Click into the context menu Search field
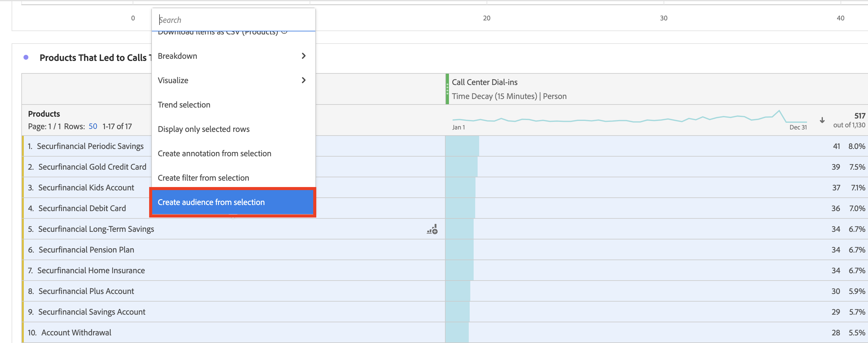Viewport: 868px width, 343px height. coord(233,20)
